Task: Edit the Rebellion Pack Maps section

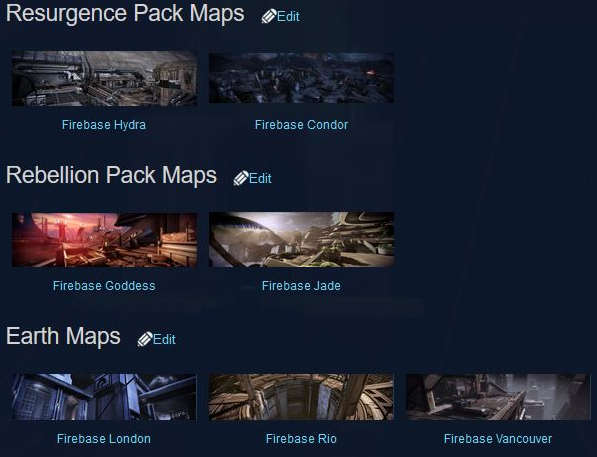Action: point(260,178)
